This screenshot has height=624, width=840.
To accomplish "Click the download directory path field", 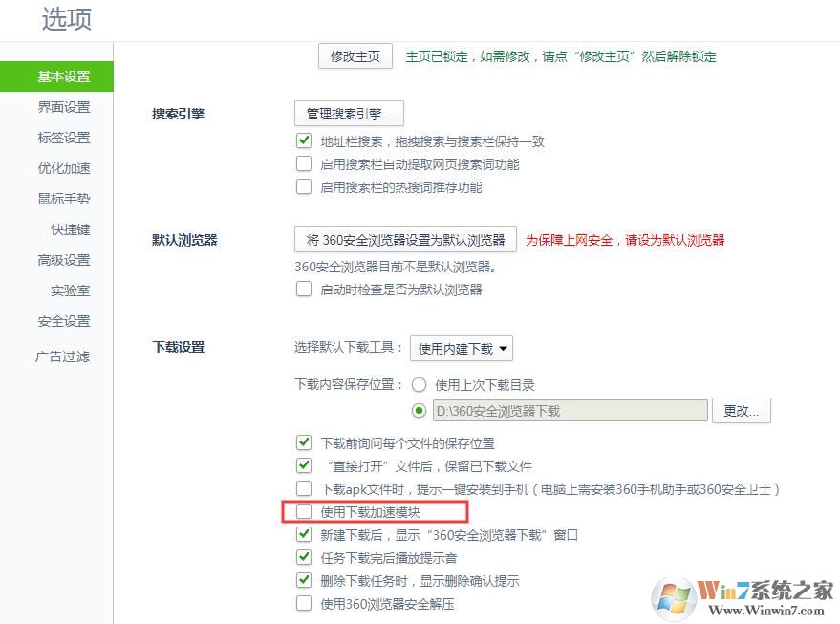I will tap(570, 410).
